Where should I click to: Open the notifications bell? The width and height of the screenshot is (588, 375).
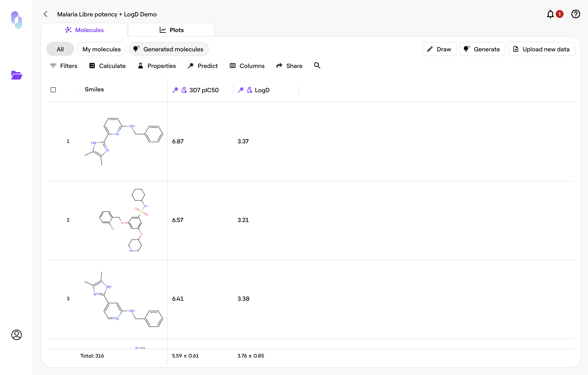(x=550, y=14)
